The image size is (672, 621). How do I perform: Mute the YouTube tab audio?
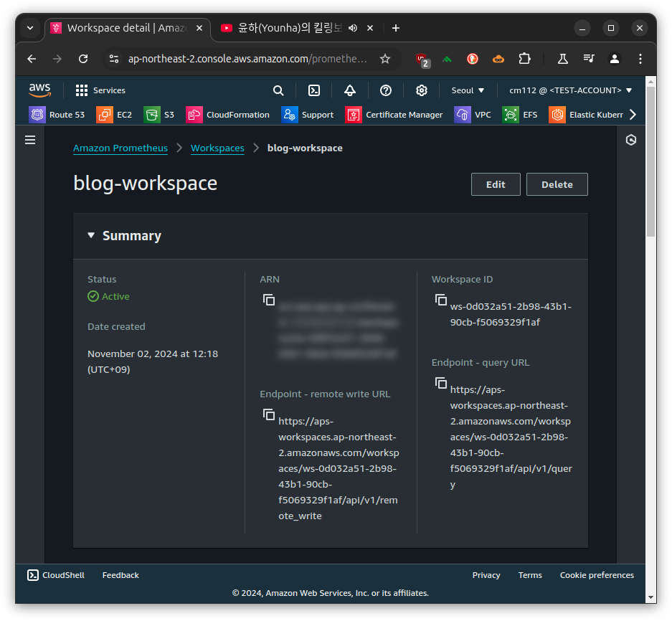click(353, 28)
